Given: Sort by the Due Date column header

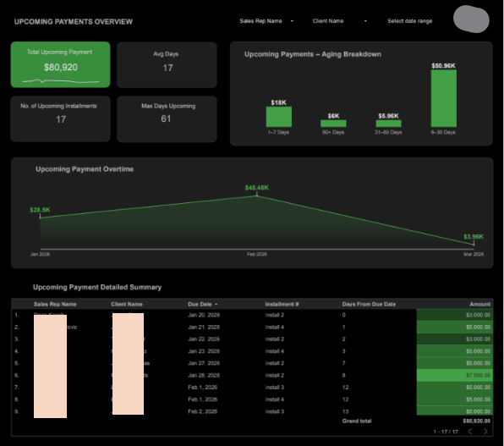Looking at the screenshot, I should click(x=202, y=304).
